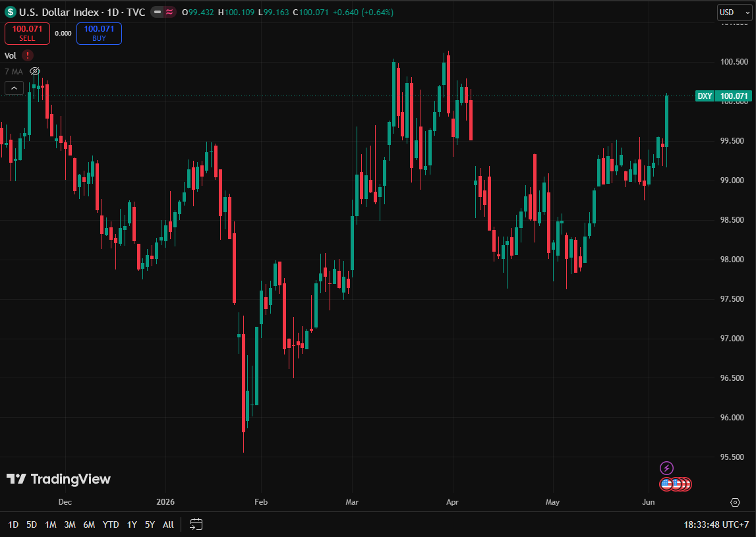Screen dimensions: 756x537
Task: Click the green DXY symbol label on the price axis
Action: pyautogui.click(x=705, y=96)
